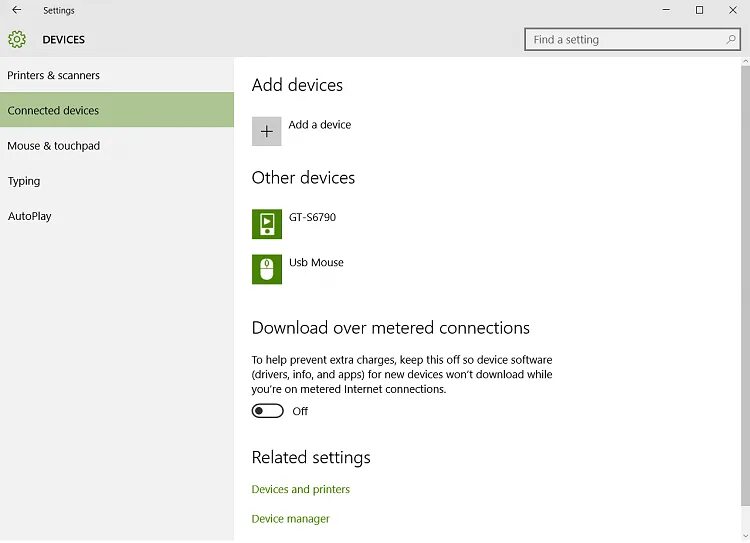Viewport: 750px width, 543px height.
Task: Click the DEVICES header title
Action: tap(64, 40)
